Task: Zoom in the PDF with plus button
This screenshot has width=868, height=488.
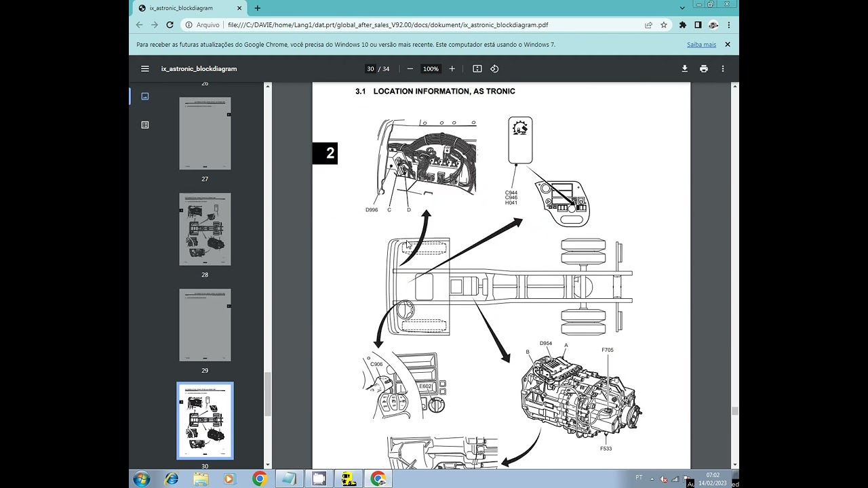Action: pyautogui.click(x=452, y=68)
